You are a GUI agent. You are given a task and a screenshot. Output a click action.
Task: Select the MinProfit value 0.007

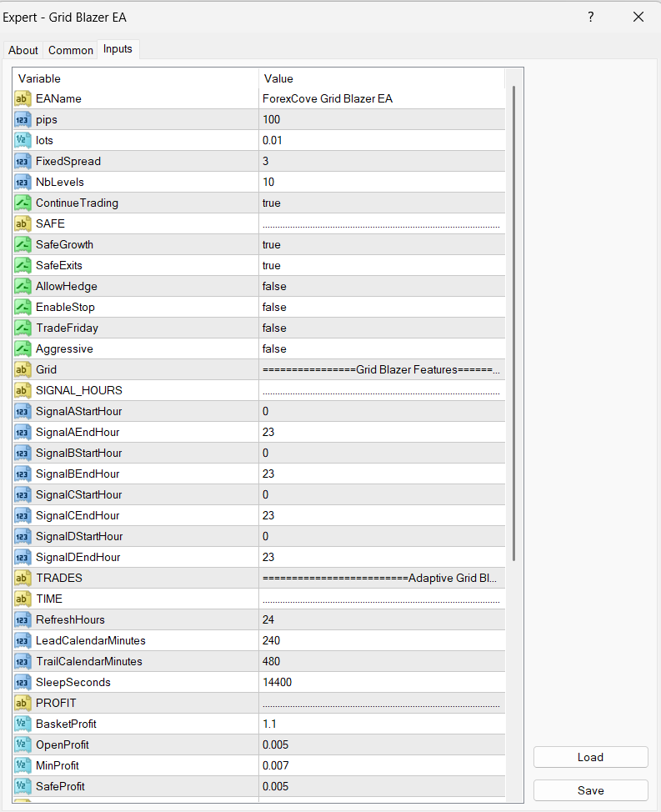pyautogui.click(x=275, y=765)
